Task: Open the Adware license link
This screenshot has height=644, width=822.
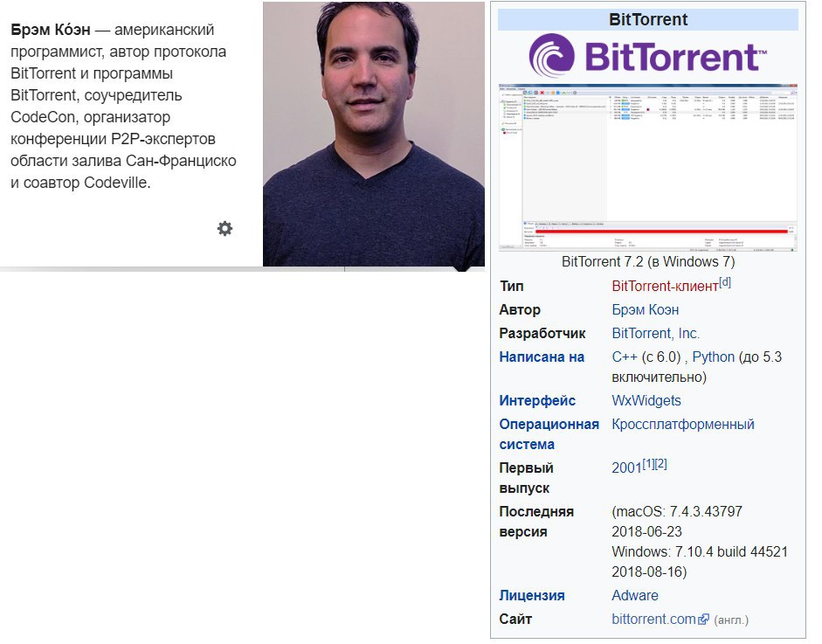Action: click(635, 596)
